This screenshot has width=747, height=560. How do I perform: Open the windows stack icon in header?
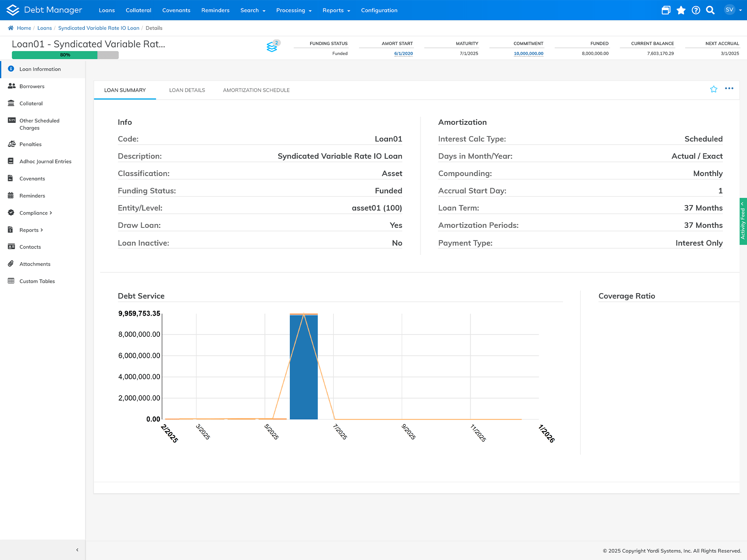(666, 10)
